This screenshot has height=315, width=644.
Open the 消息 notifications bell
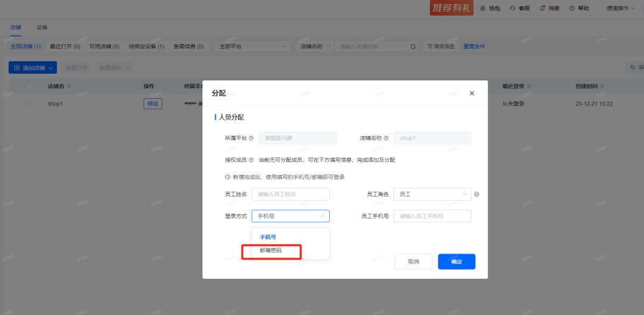click(542, 8)
